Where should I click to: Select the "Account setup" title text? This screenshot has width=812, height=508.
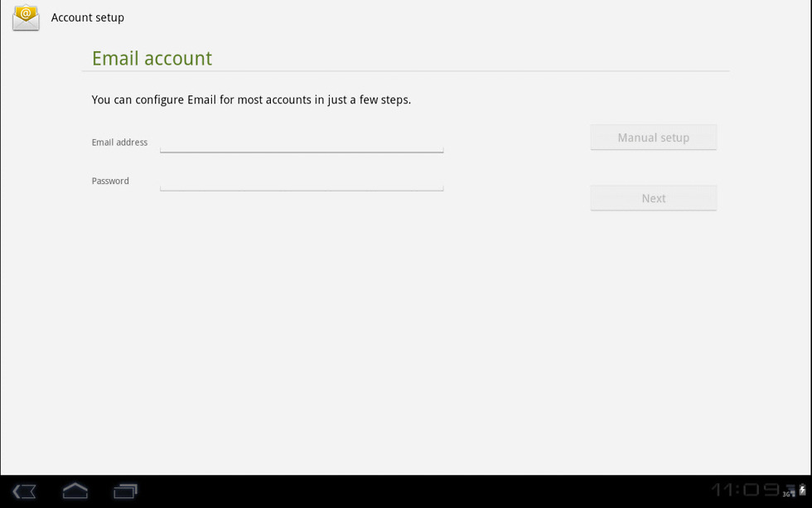[88, 17]
